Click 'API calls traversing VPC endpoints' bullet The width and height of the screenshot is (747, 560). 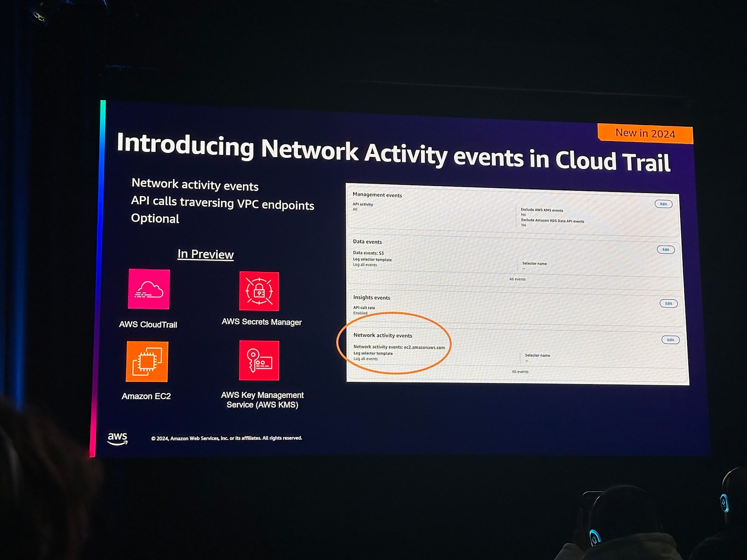[x=223, y=203]
